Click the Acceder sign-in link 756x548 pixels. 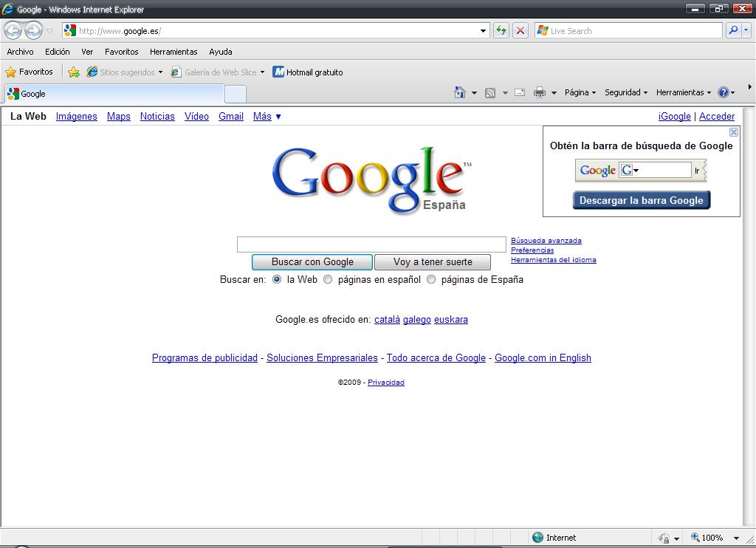[717, 116]
